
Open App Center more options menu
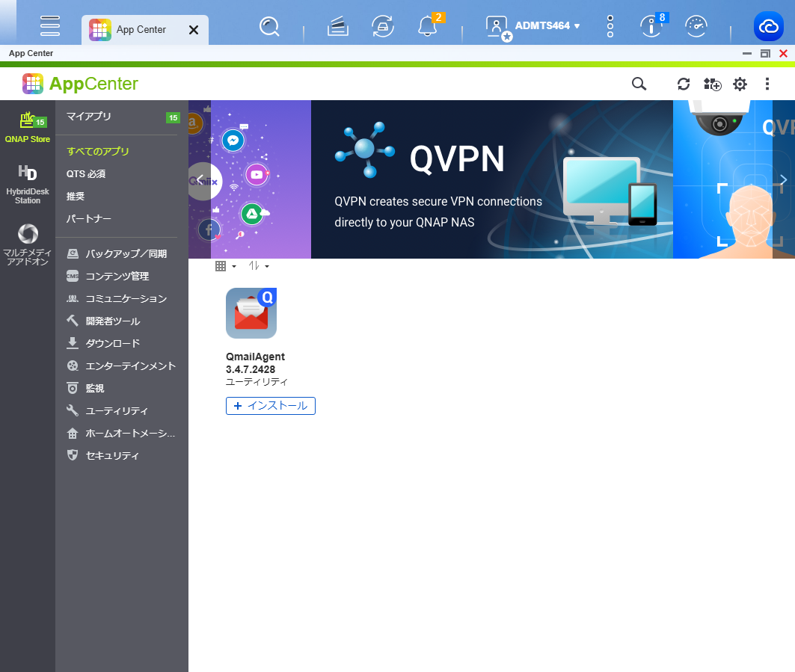point(767,84)
